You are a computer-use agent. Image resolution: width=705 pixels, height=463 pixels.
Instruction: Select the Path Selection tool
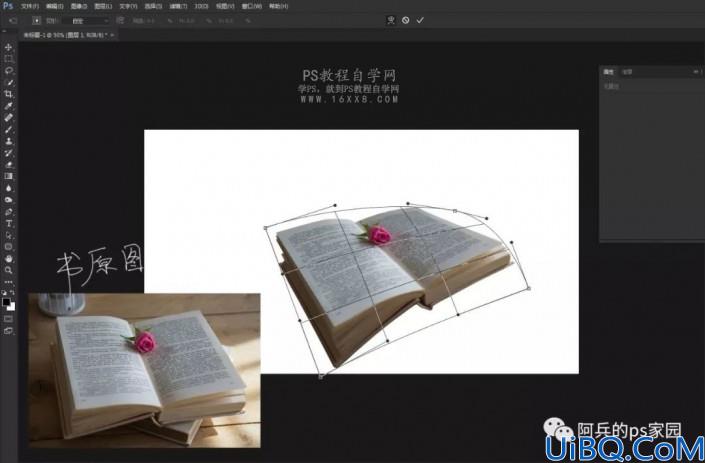click(x=8, y=235)
